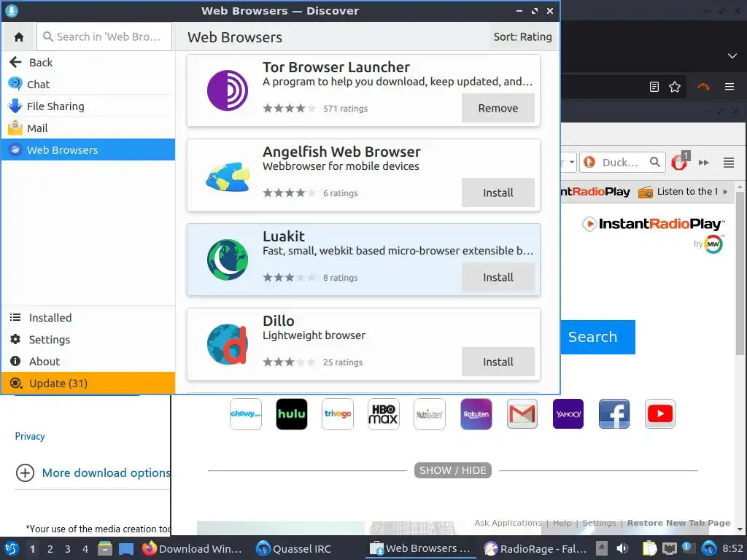This screenshot has width=747, height=560.
Task: Open Falkon hamburger menu
Action: point(729,163)
